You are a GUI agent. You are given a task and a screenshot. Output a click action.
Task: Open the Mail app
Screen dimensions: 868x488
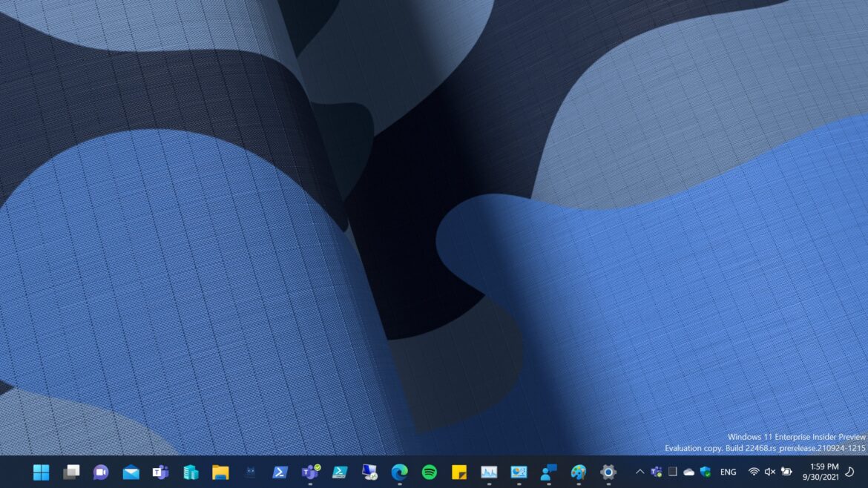[131, 472]
